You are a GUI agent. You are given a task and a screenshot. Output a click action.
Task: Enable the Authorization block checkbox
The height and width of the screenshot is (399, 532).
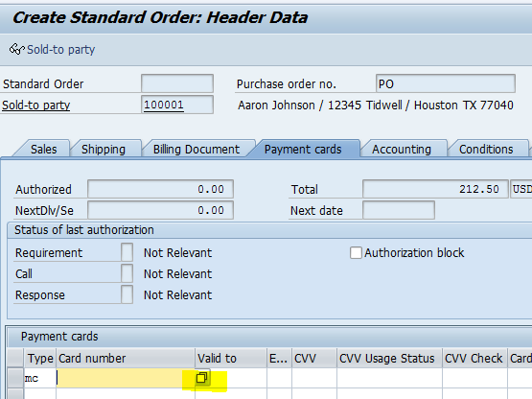356,253
